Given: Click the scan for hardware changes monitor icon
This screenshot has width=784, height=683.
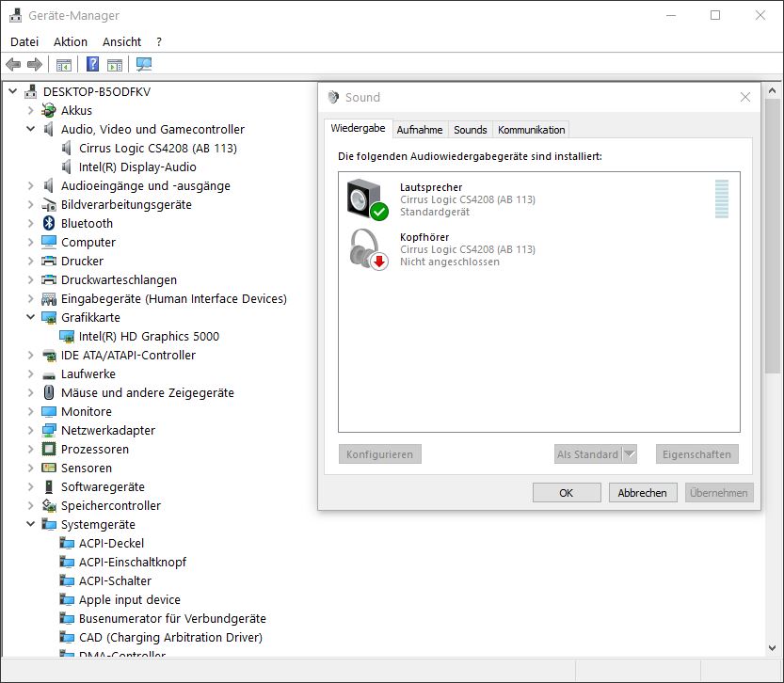Looking at the screenshot, I should click(144, 65).
